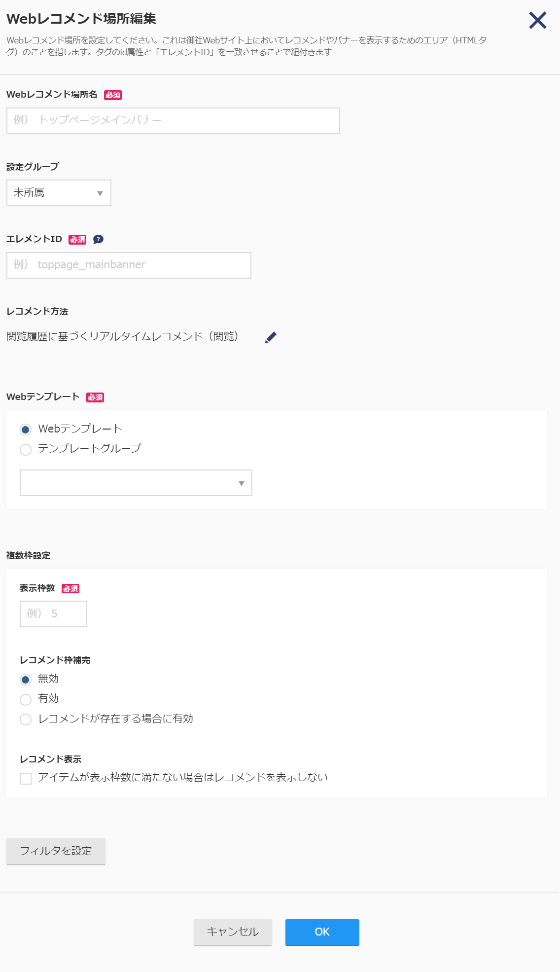The image size is (560, 972).
Task: Open the 設定グループ dropdown showing 未所属
Action: [x=59, y=193]
